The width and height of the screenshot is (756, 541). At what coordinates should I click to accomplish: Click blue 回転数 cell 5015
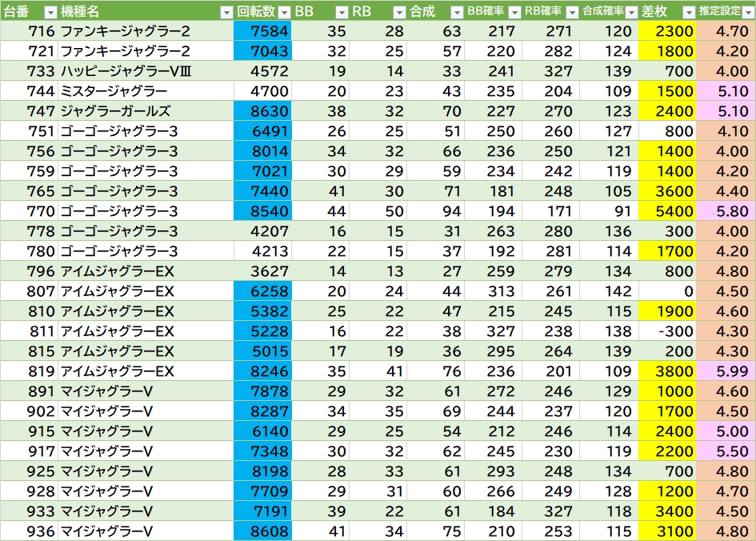pos(262,351)
